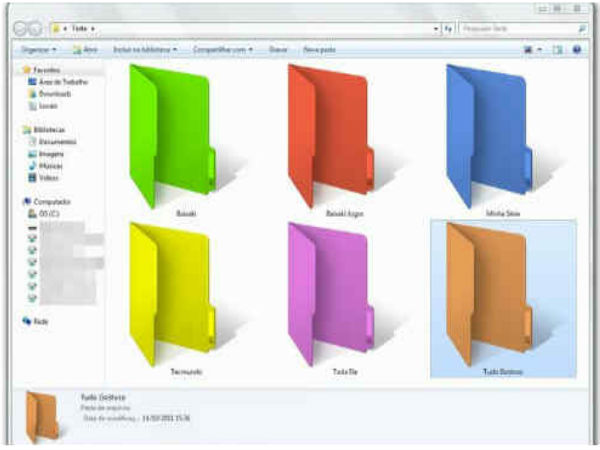Open the selected orange folder
This screenshot has height=450, width=600.
pyautogui.click(x=488, y=293)
